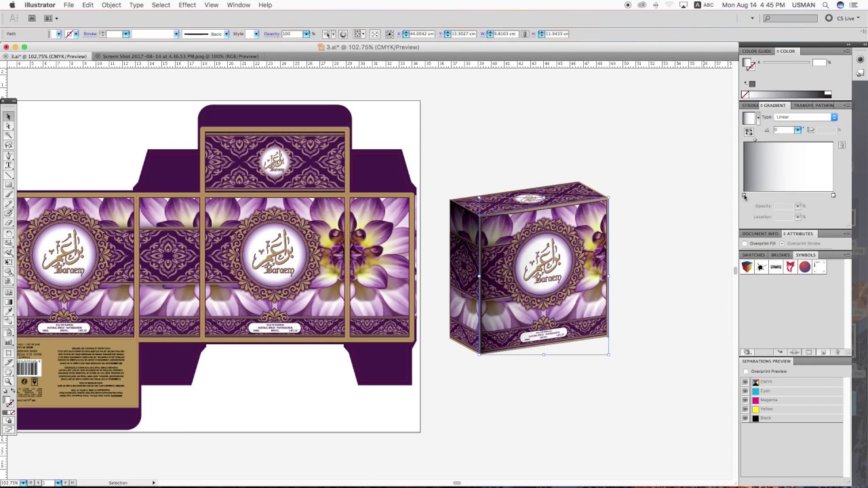Switch to the Brushes panel tab
The width and height of the screenshot is (868, 488).
tap(780, 255)
